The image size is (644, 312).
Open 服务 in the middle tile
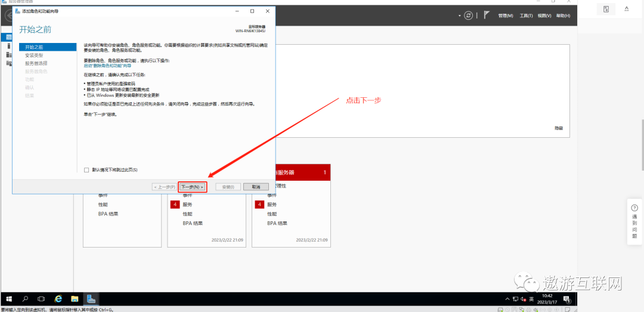coord(187,204)
